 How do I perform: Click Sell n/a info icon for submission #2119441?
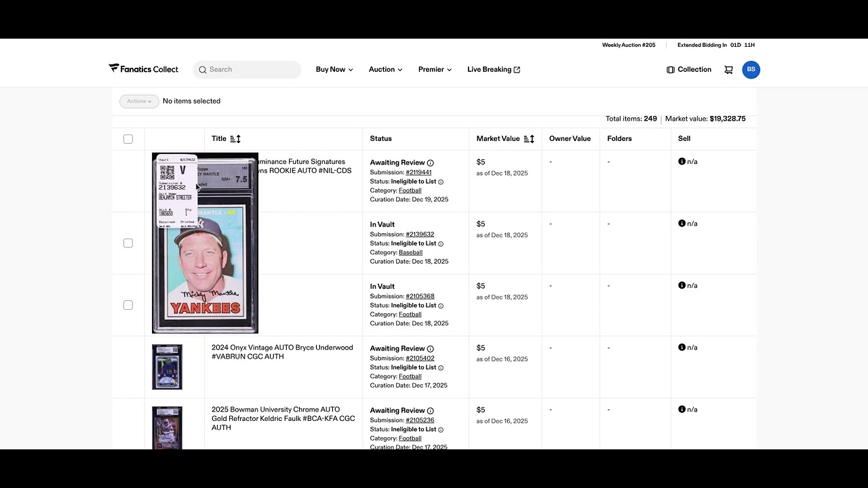coord(682,161)
